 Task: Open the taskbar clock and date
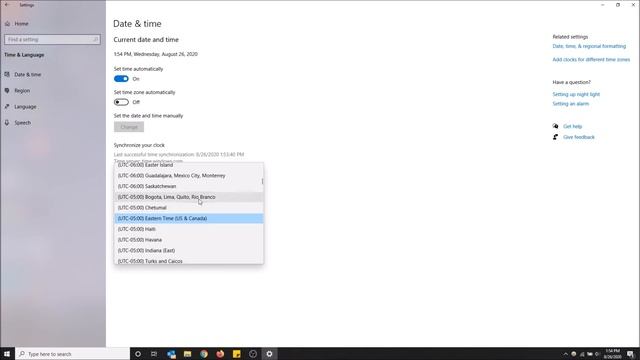[x=613, y=354]
